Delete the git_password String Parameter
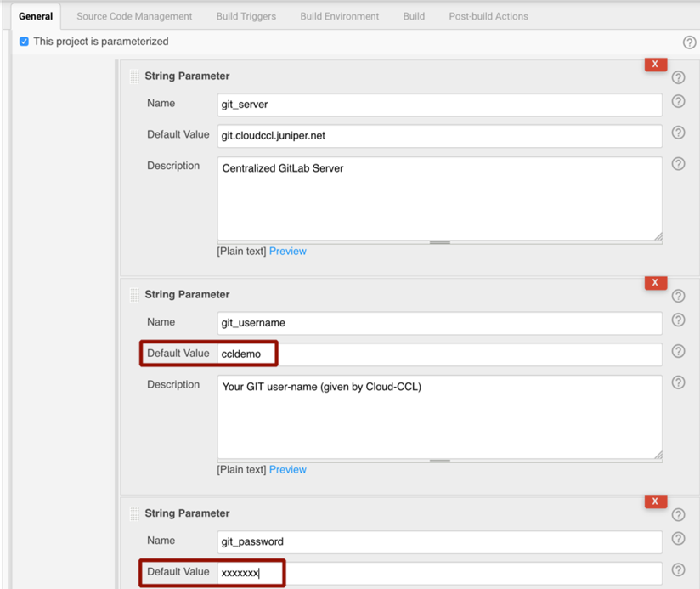Screen dimensions: 700x589 click(x=655, y=501)
